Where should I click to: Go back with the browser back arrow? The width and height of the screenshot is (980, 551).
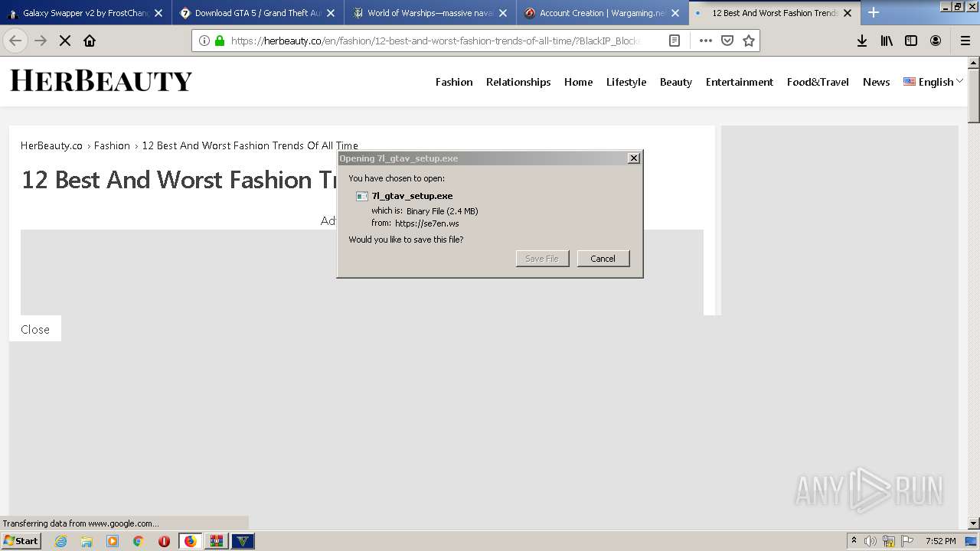point(15,41)
